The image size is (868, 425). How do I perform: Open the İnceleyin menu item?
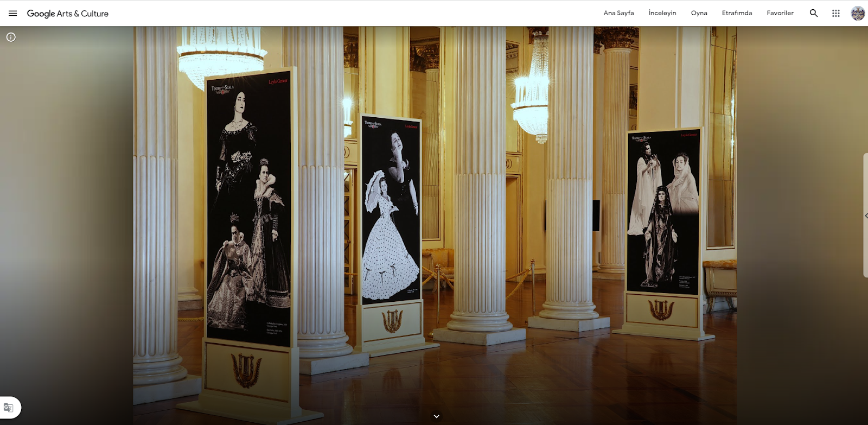662,13
